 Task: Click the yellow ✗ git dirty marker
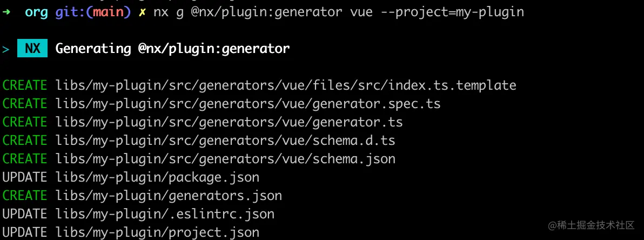(142, 12)
